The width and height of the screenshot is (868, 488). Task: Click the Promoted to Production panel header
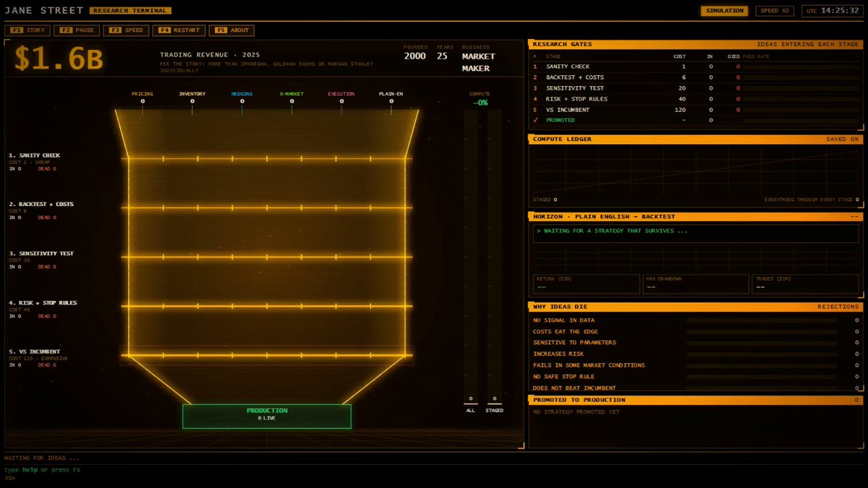pos(696,400)
